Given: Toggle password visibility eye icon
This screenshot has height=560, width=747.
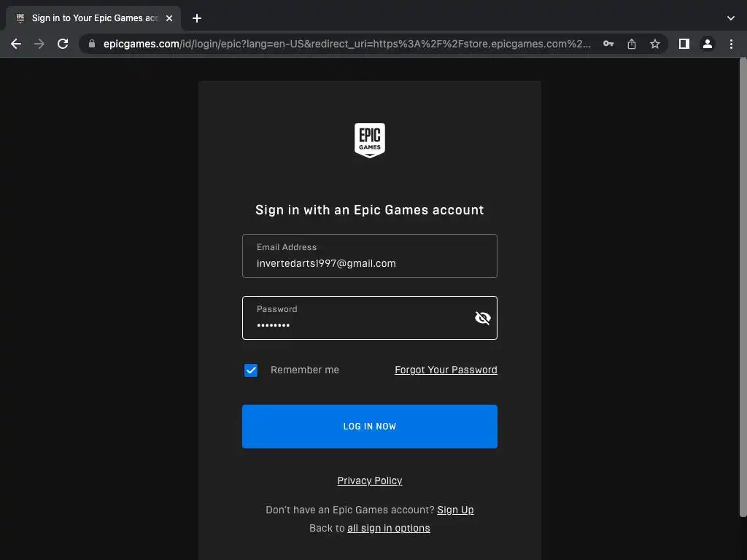Looking at the screenshot, I should tap(483, 318).
